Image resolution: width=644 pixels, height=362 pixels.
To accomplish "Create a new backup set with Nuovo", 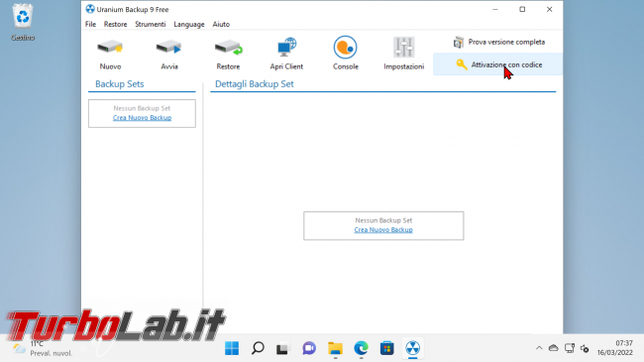I will (110, 54).
